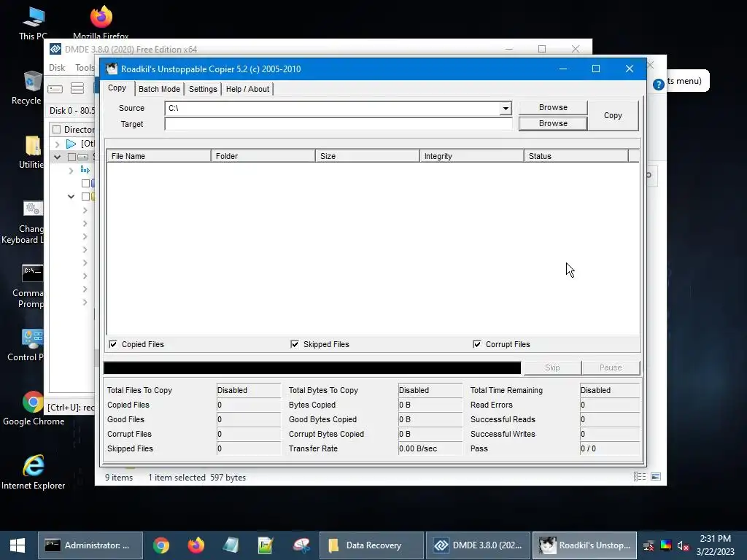Select the Internet Explorer desktop icon
Viewport: 747px width, 560px height.
[x=34, y=472]
